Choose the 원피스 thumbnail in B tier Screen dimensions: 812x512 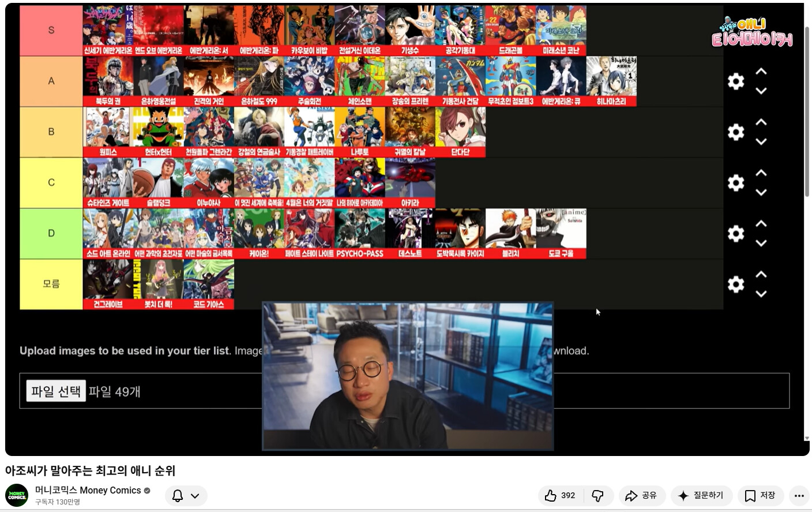pos(108,132)
